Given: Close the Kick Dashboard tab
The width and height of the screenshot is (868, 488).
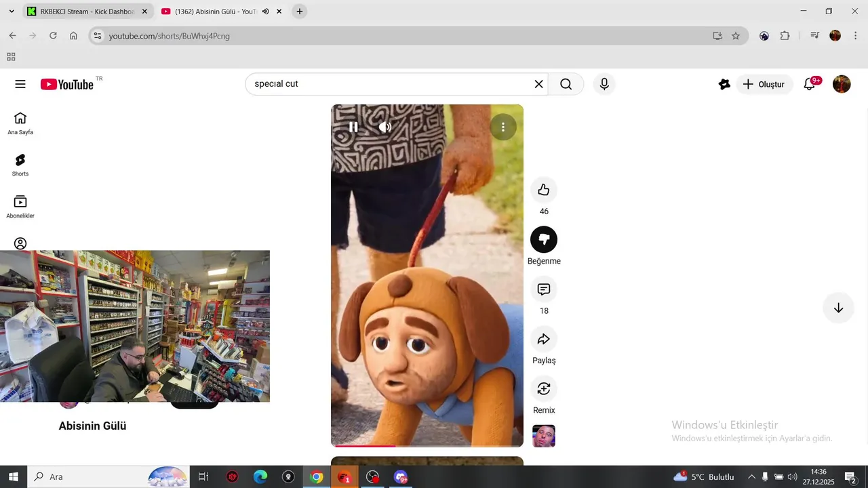Looking at the screenshot, I should (144, 12).
